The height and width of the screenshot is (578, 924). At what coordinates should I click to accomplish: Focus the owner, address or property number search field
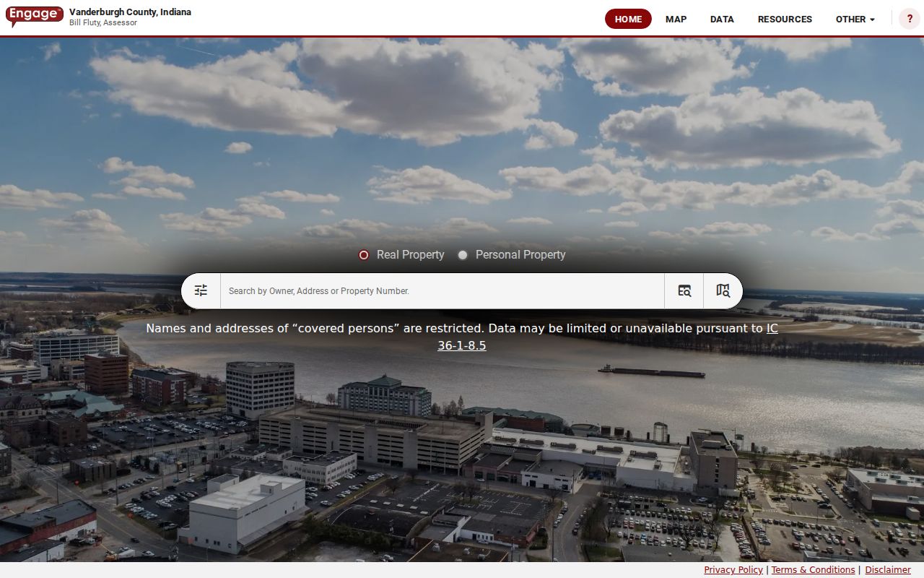tap(442, 290)
